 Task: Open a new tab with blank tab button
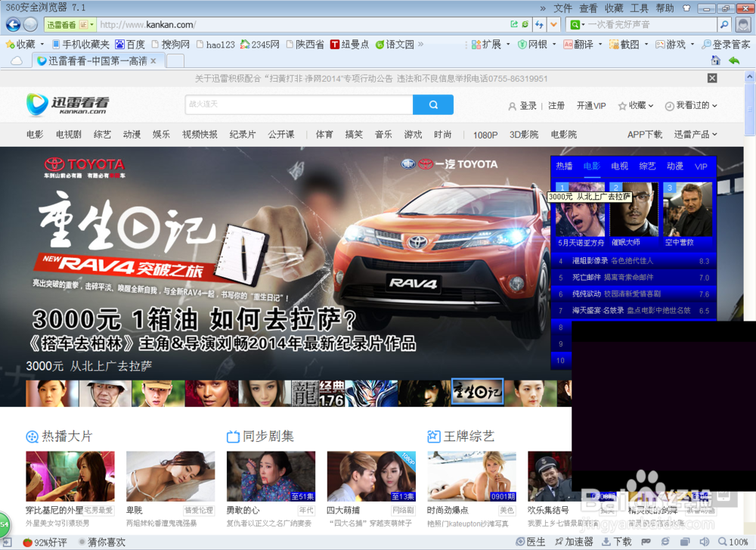[x=175, y=61]
